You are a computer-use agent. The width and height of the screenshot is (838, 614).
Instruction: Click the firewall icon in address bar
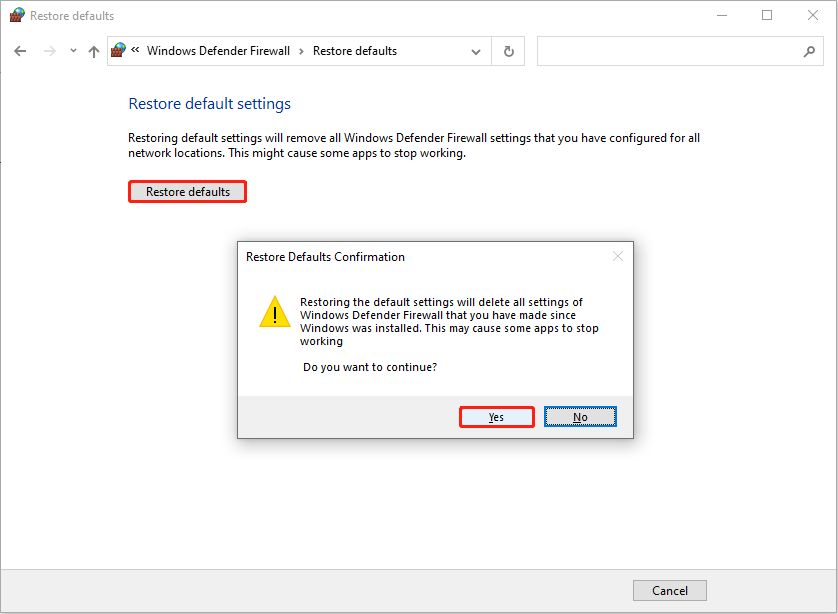click(119, 51)
